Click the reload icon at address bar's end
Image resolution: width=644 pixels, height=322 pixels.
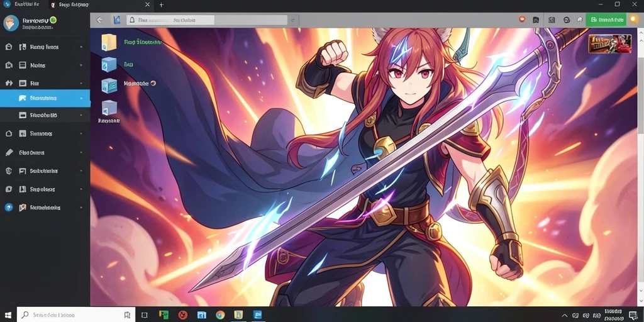tap(292, 19)
